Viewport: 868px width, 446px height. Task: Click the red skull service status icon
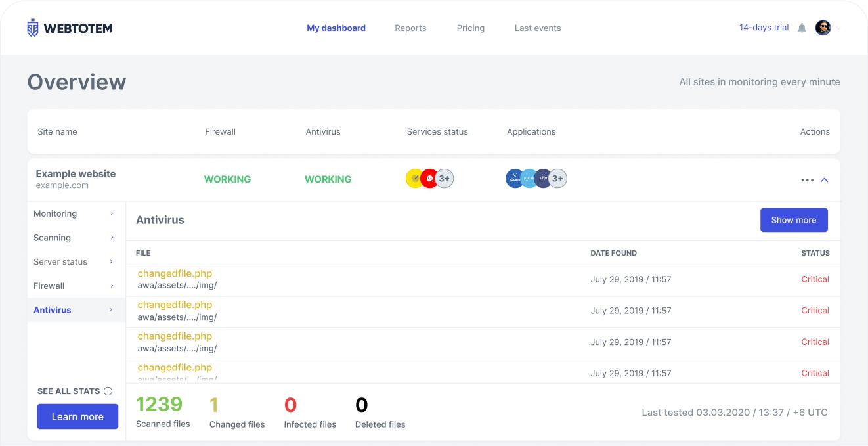click(429, 179)
